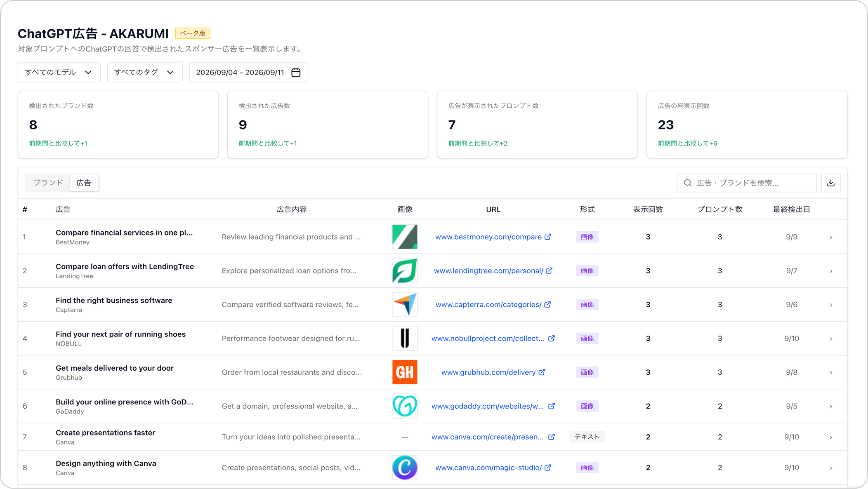The height and width of the screenshot is (489, 868).
Task: Open external link icon for lendingtree.com
Action: click(549, 270)
